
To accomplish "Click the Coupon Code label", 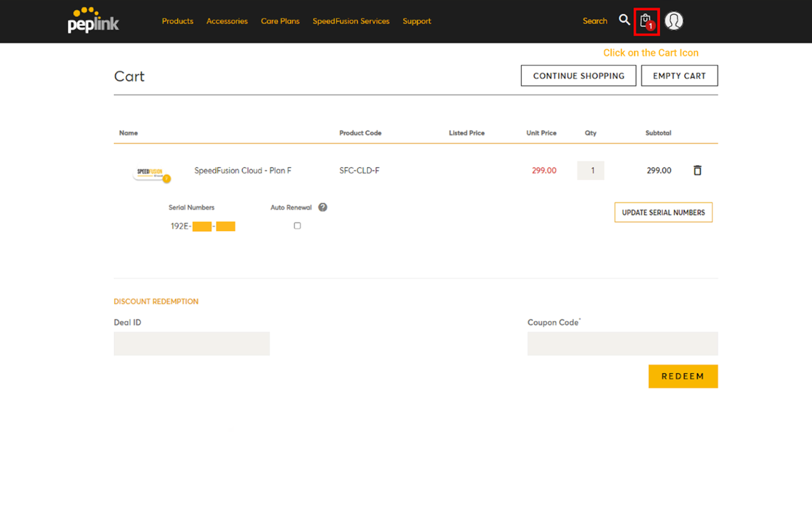I will (x=553, y=322).
